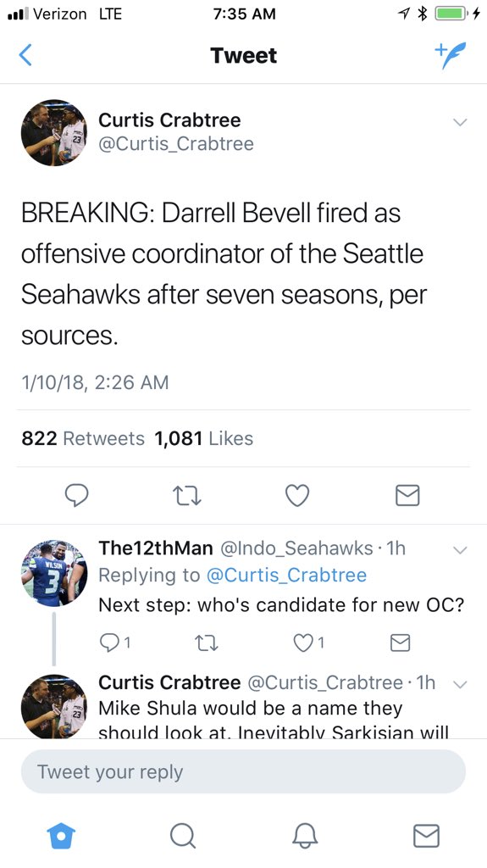View the 822 Retweets list

[83, 438]
